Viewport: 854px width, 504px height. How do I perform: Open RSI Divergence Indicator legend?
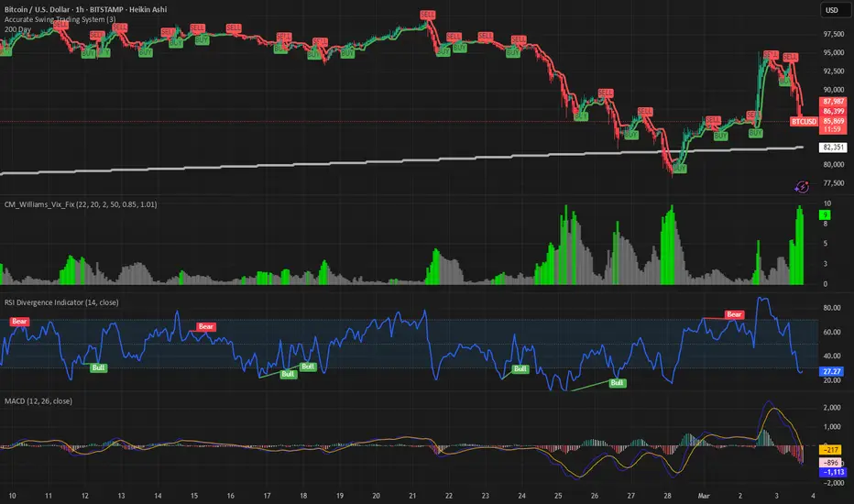coord(61,302)
